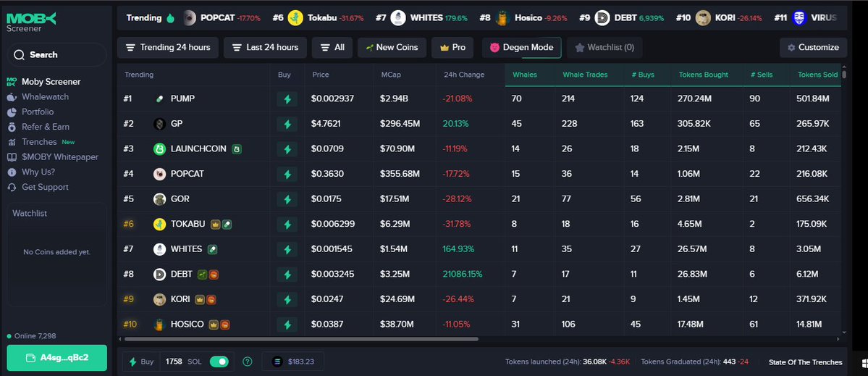The height and width of the screenshot is (376, 868).
Task: Click the quick-buy lightning icon for POPCAT
Action: 287,175
